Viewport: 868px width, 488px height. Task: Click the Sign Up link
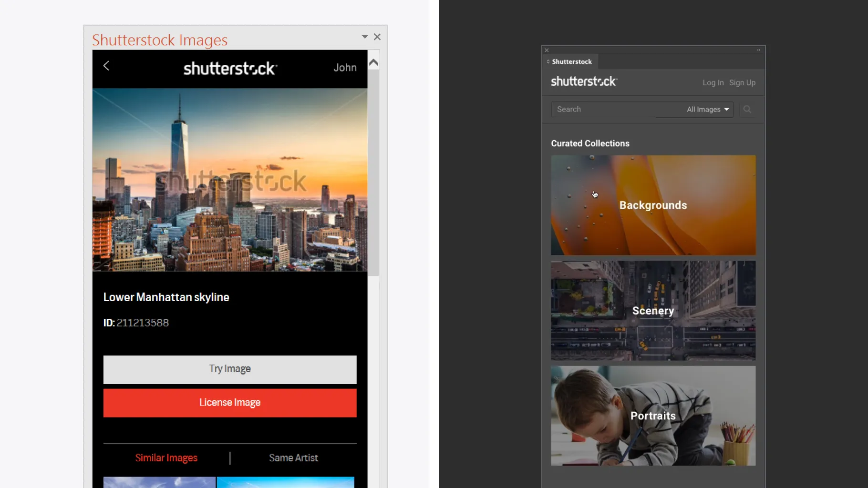click(742, 82)
